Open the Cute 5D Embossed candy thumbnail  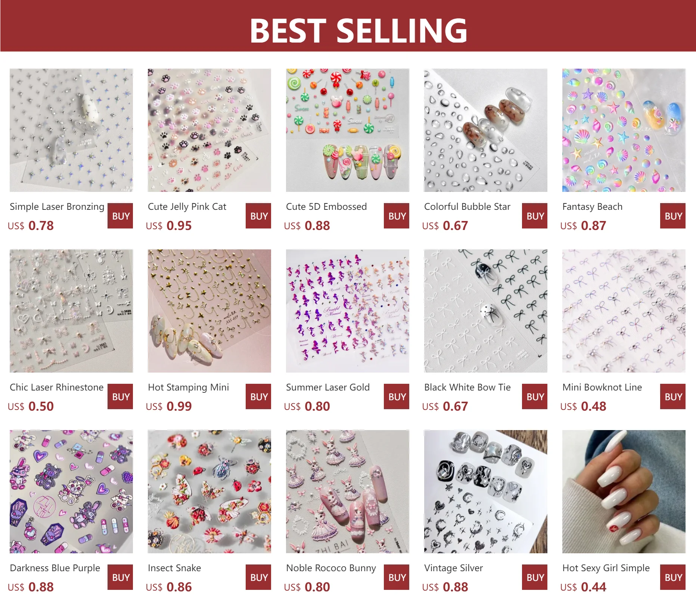pos(347,130)
